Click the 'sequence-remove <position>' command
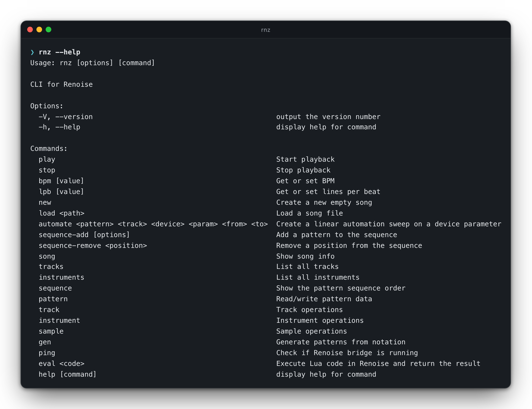This screenshot has width=532, height=409. pos(93,246)
